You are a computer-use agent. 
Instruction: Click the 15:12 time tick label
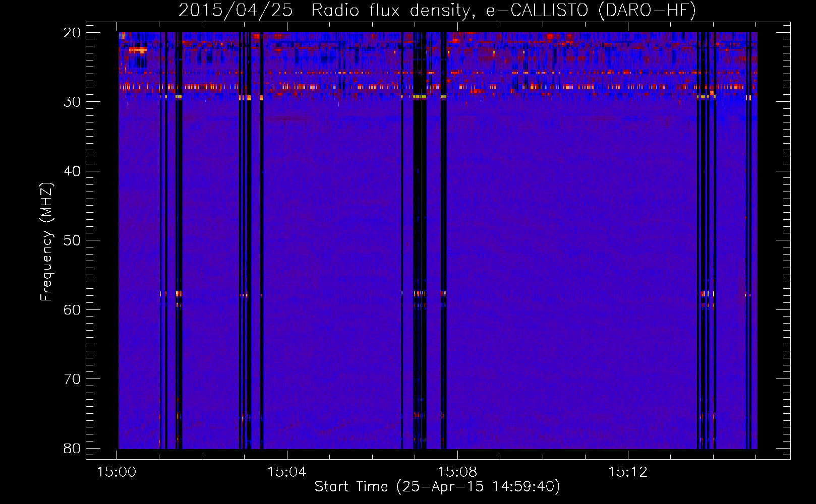[x=627, y=472]
